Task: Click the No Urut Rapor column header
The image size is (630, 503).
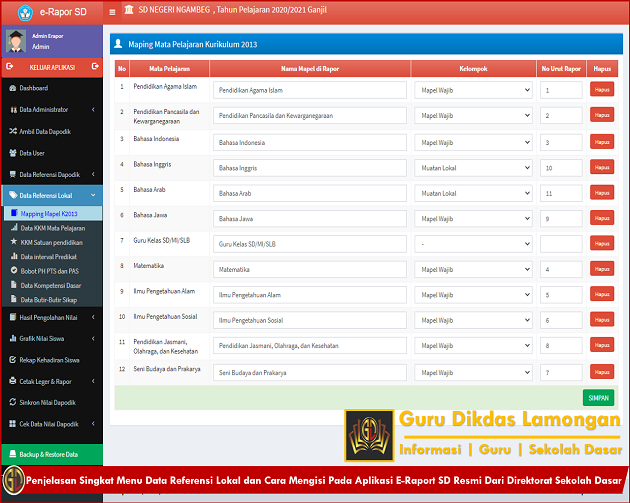Action: click(x=561, y=69)
